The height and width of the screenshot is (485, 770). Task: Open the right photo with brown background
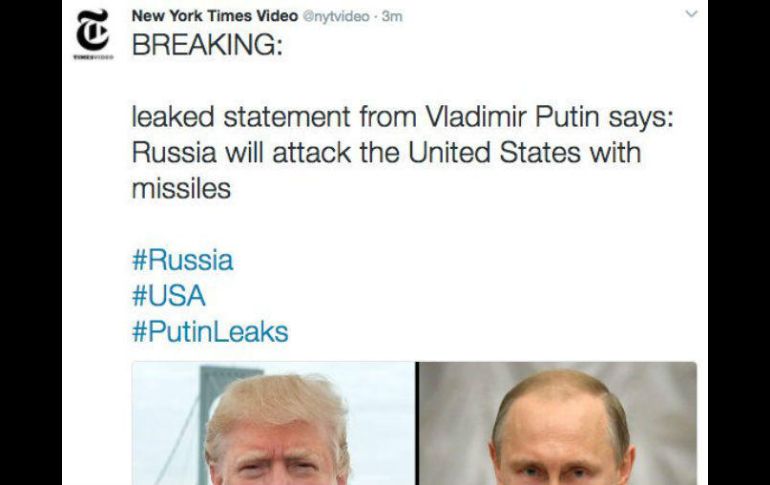557,424
